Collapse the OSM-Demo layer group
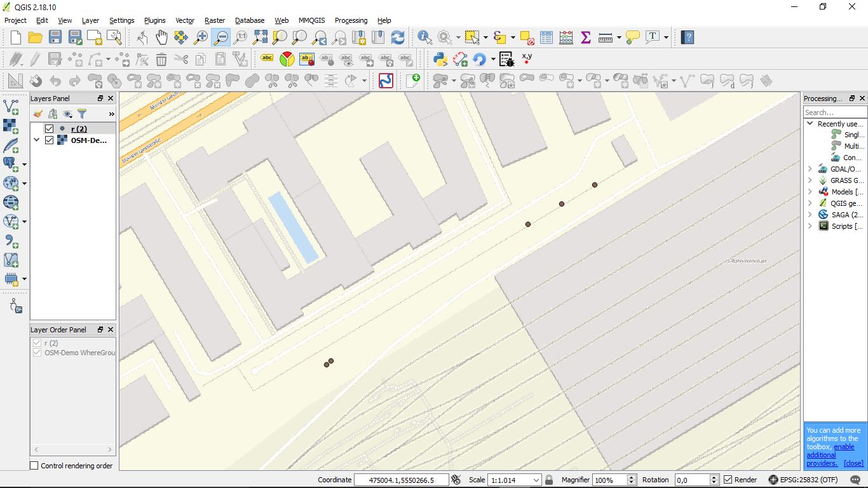The height and width of the screenshot is (488, 868). (37, 140)
